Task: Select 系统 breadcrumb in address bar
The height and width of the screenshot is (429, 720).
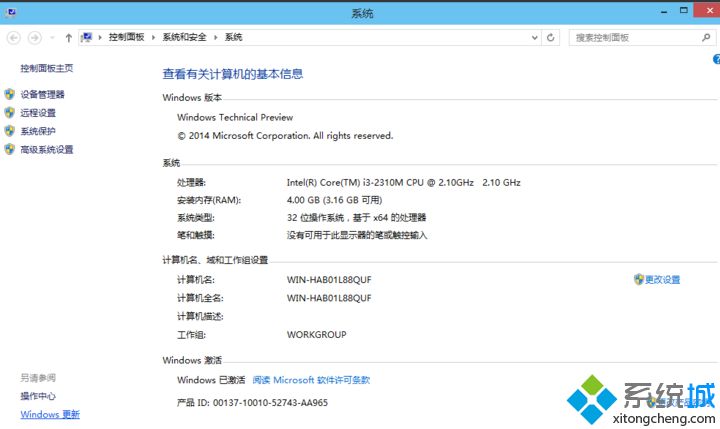Action: click(233, 37)
